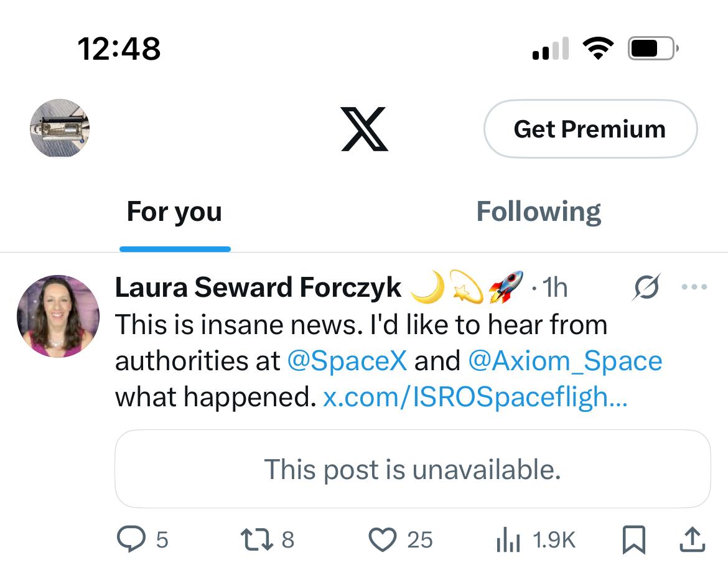The width and height of the screenshot is (728, 578).
Task: Open your profile avatar menu
Action: [60, 128]
